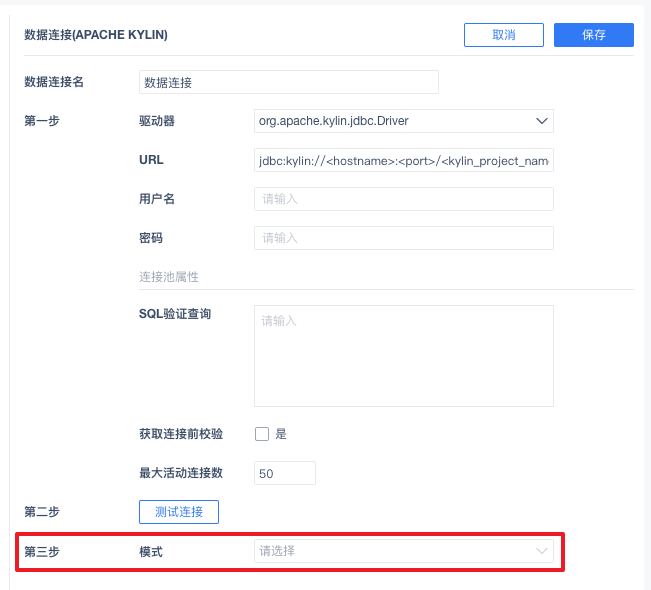Viewport: 651px width, 590px height.
Task: Click into the URL jdbc:kylin field
Action: tap(404, 160)
